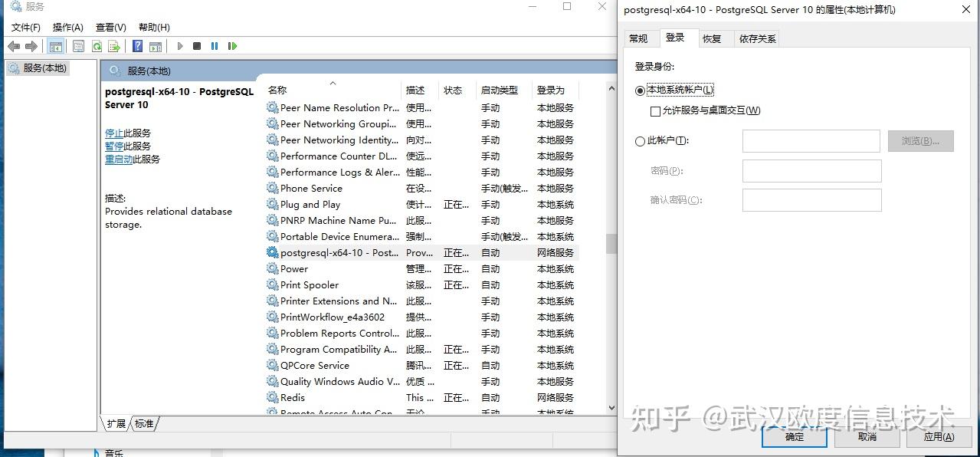This screenshot has height=457, width=980.
Task: Open Help with the blue question mark icon
Action: point(136,46)
